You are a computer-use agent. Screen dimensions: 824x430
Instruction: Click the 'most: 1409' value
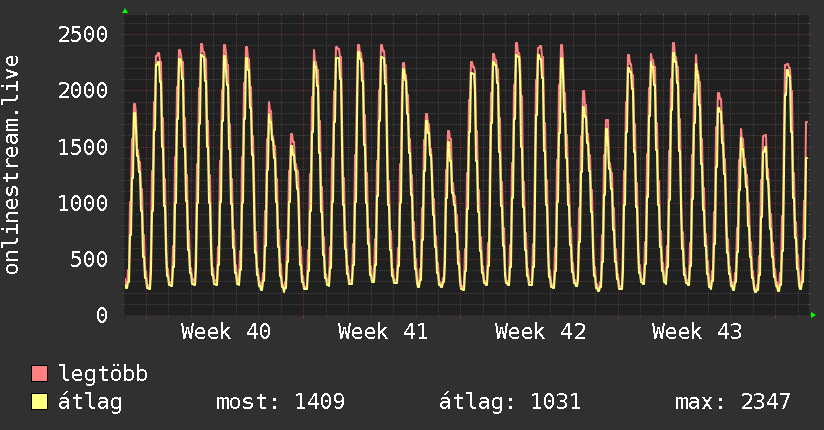pyautogui.click(x=281, y=402)
